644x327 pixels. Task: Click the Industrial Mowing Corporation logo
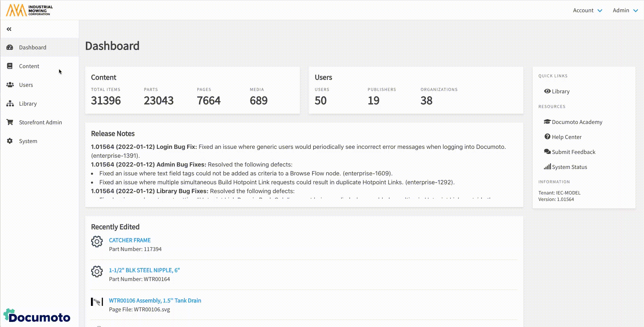coord(30,10)
